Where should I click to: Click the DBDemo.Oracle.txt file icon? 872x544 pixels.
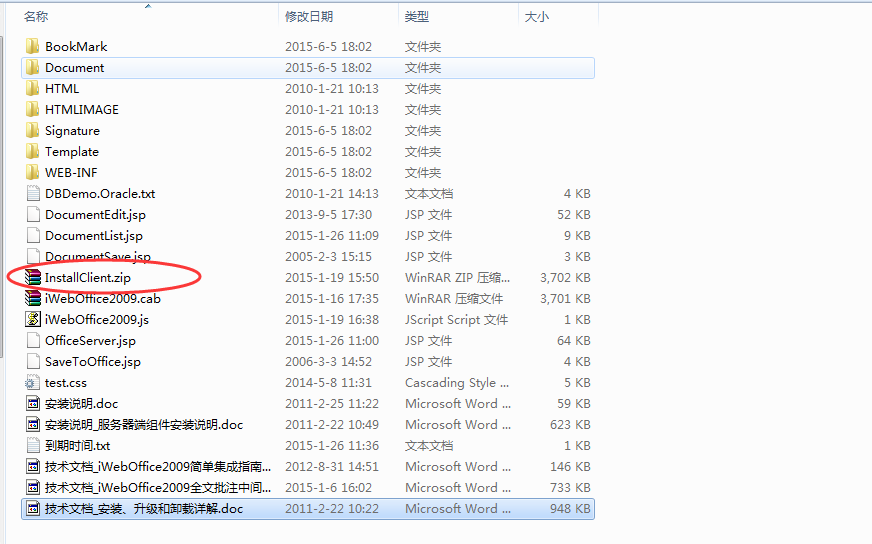click(33, 194)
